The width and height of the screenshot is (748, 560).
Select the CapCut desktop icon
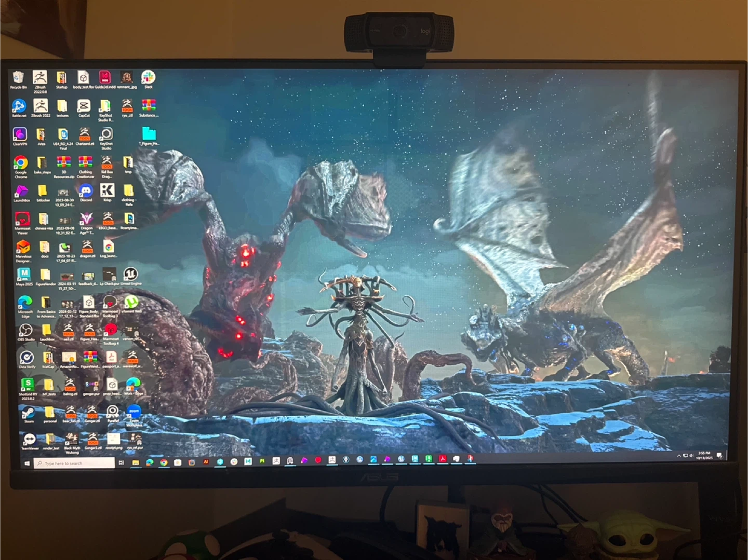tap(84, 106)
